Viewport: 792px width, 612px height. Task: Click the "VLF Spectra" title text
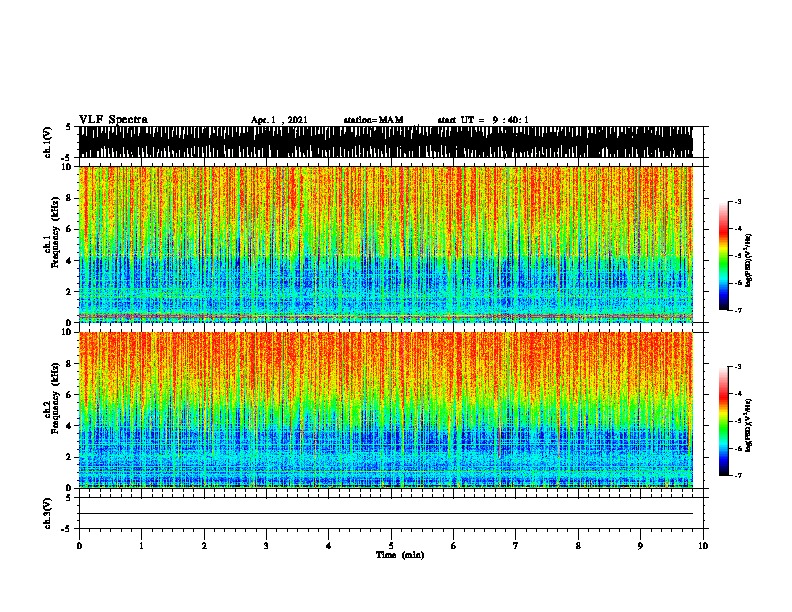(113, 120)
